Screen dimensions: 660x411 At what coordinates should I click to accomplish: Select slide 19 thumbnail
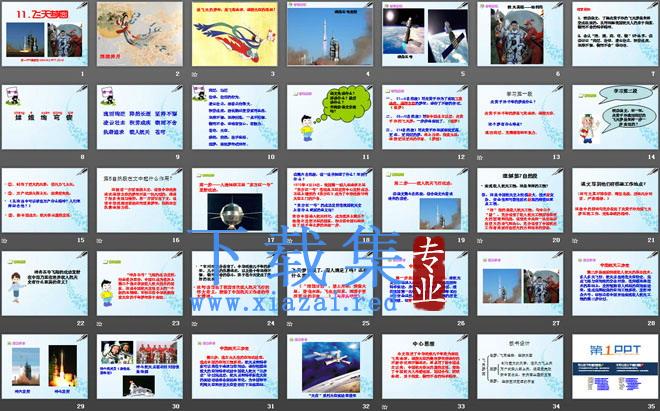(425, 200)
